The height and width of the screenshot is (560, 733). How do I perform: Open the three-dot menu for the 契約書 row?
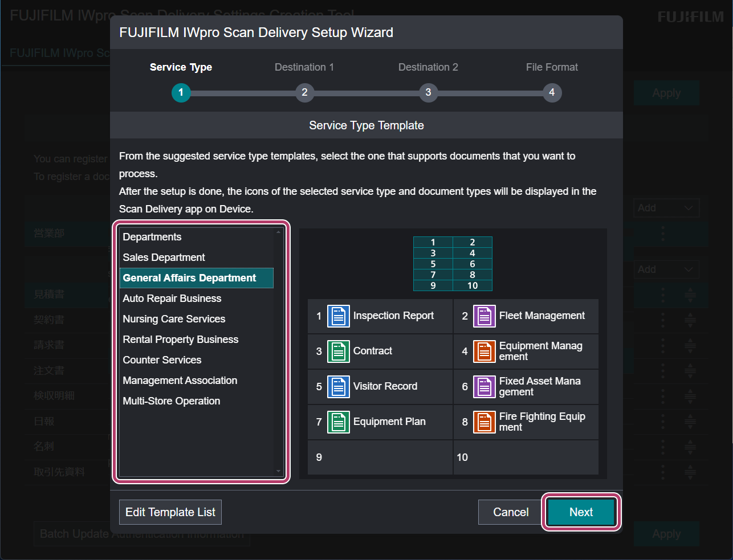(663, 320)
